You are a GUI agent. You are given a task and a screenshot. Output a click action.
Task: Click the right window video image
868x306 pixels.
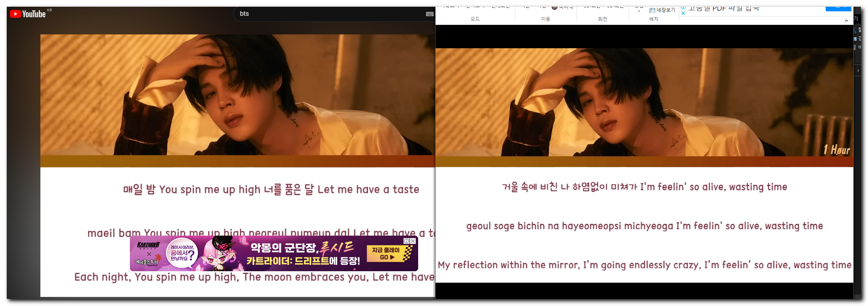644,102
